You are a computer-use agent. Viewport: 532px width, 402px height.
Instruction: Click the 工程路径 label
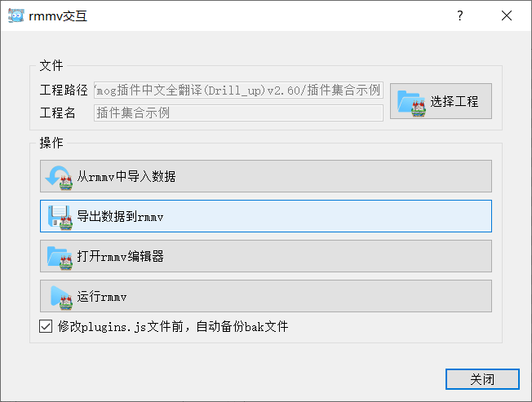[x=64, y=90]
